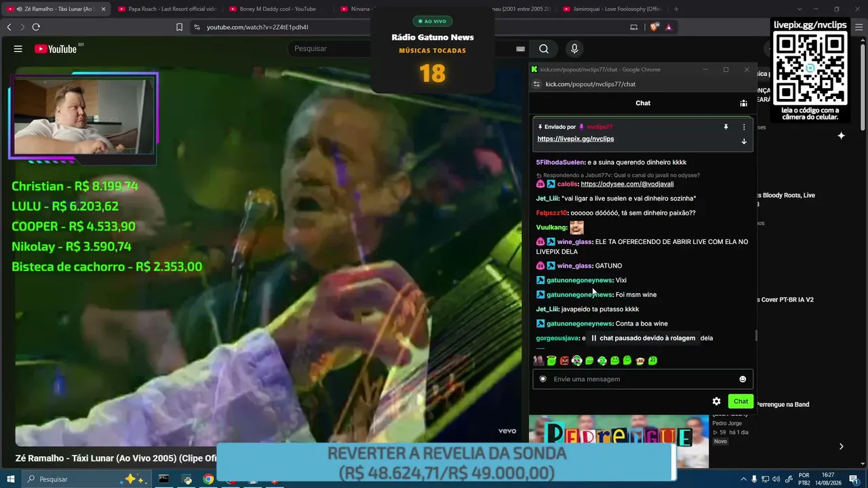
Task: Open Brave Shields icon
Action: tap(654, 27)
